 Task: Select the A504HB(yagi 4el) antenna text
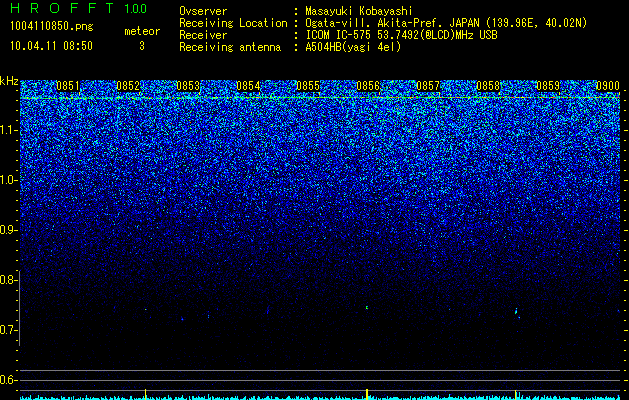[353, 47]
